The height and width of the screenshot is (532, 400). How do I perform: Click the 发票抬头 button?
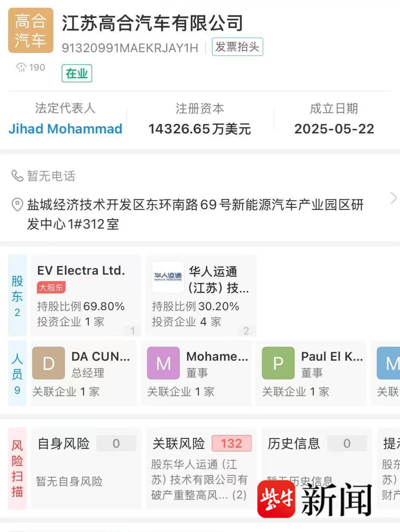point(238,47)
